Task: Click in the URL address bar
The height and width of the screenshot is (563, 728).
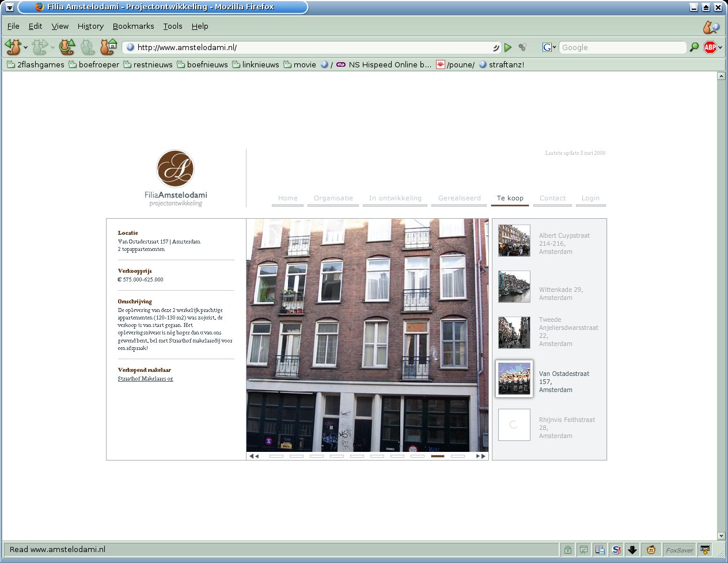Action: 311,47
